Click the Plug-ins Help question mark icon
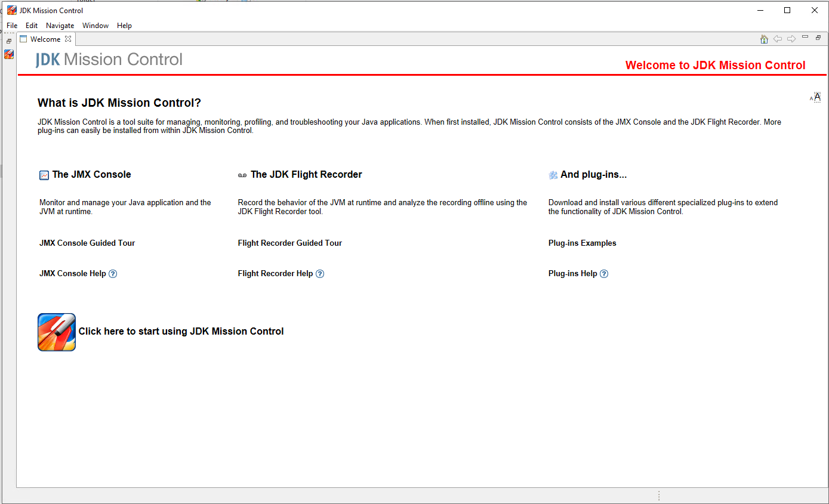 604,274
